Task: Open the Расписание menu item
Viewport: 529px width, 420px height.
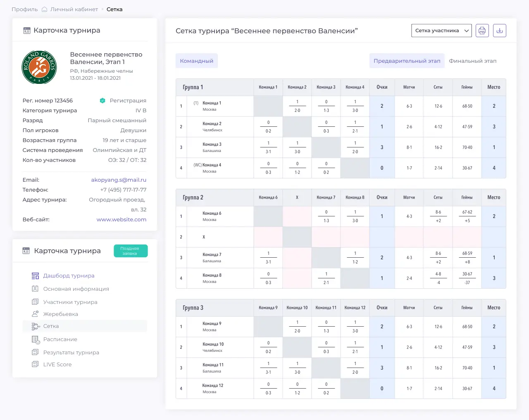Action: pyautogui.click(x=60, y=339)
